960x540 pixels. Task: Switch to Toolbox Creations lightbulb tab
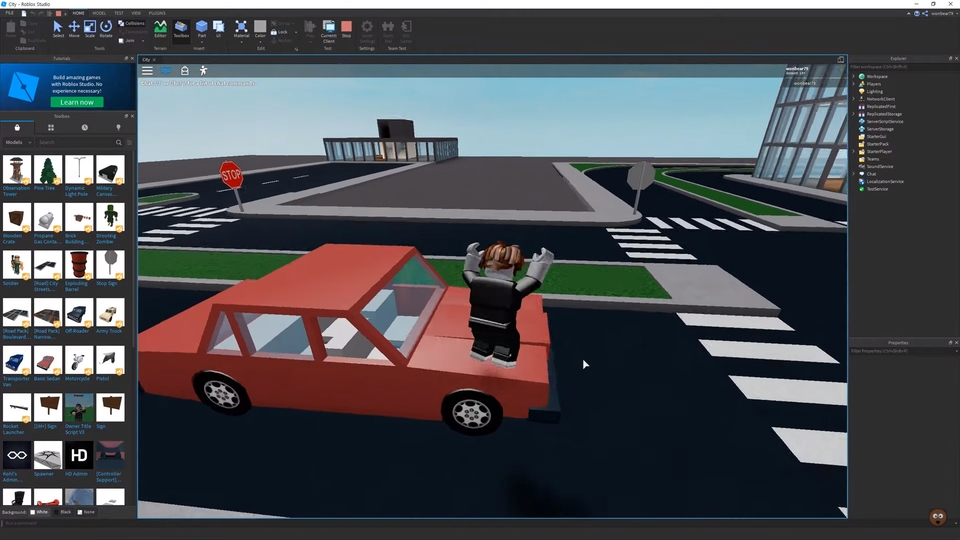[118, 127]
